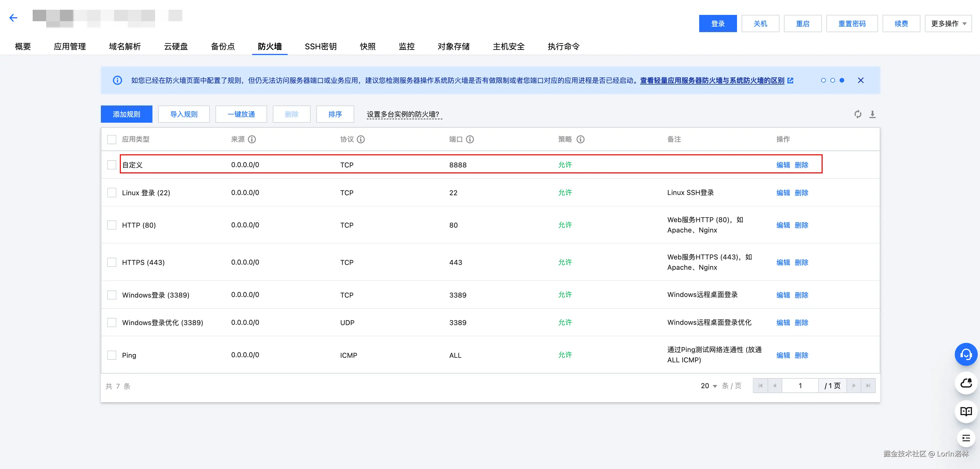Select the 自定义 8888 rule checkbox
This screenshot has height=469, width=980.
pos(111,165)
